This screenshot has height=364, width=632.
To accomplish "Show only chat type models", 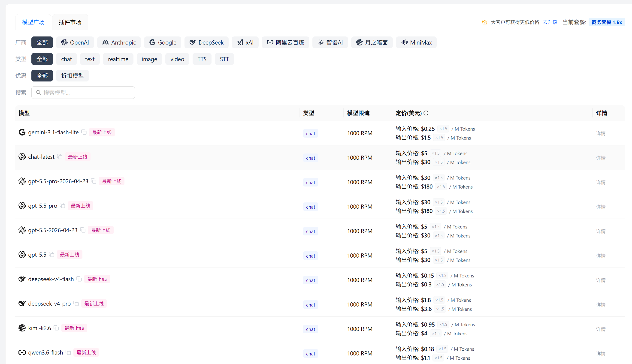I will tap(67, 59).
